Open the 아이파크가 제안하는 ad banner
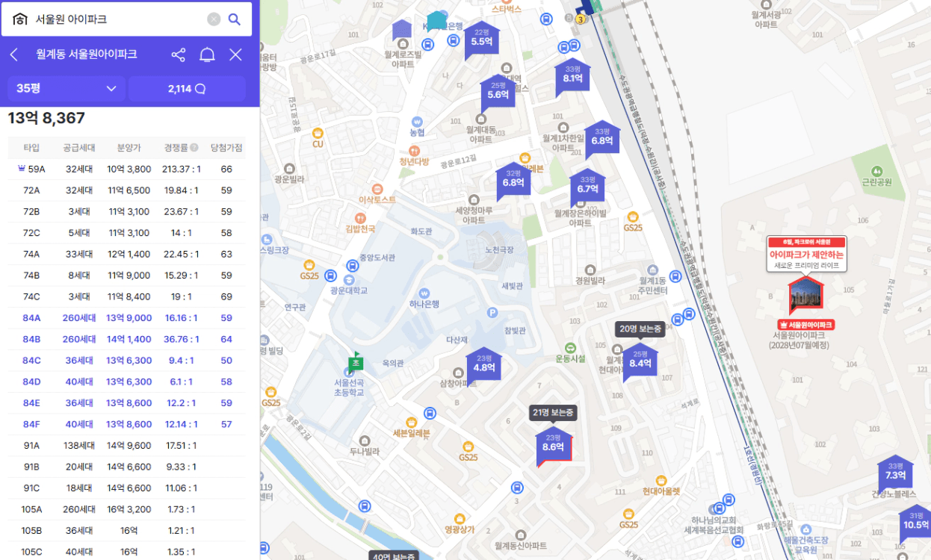 (x=806, y=255)
